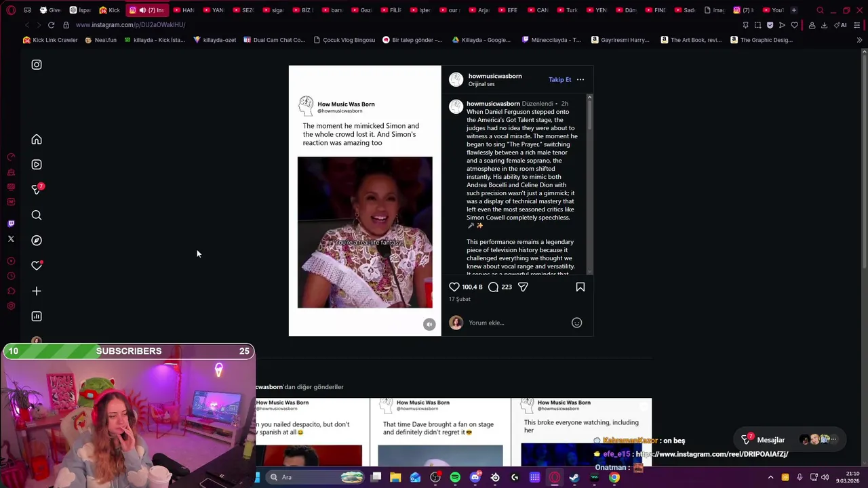
Task: Open Opera sidebar settings gear
Action: 11,306
